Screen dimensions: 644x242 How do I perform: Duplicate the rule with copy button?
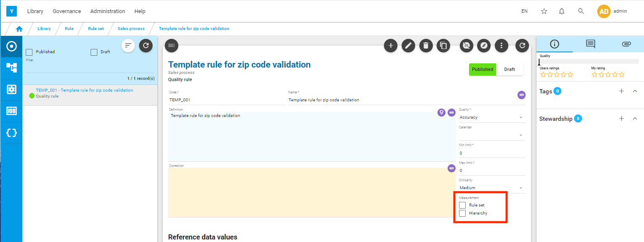[443, 46]
